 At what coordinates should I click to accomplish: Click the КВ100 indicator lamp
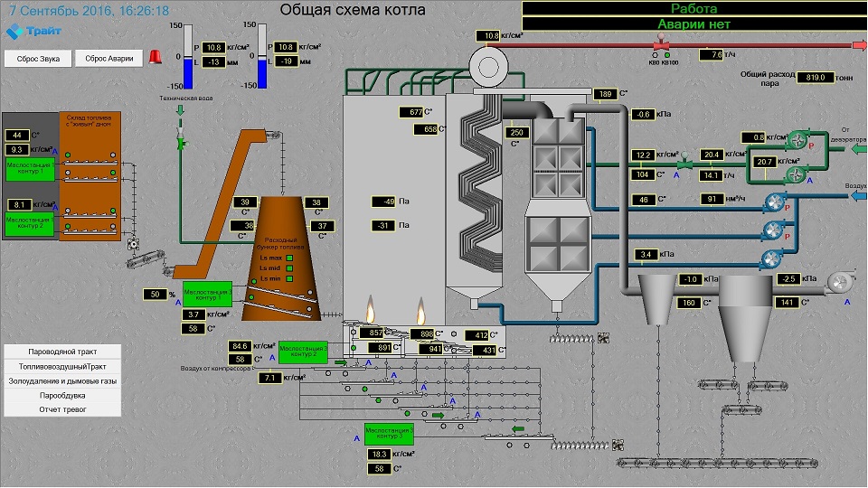tap(667, 55)
